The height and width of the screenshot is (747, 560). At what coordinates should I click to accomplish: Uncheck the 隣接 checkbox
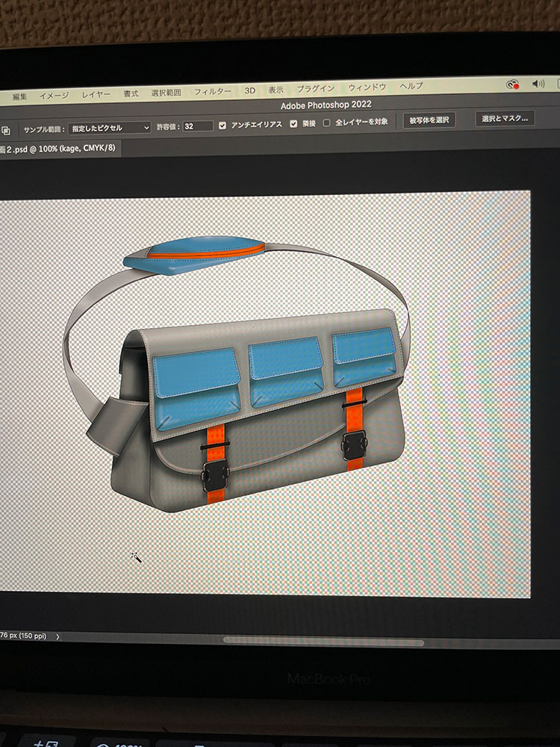coord(293,123)
